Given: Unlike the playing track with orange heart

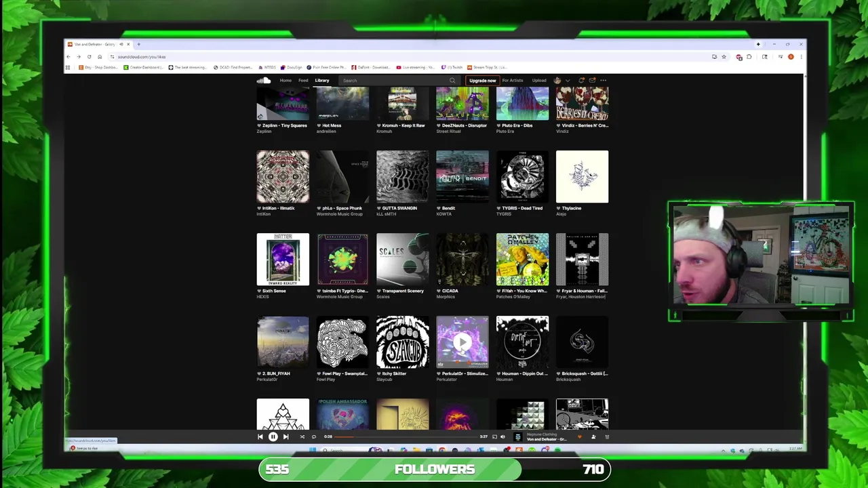Looking at the screenshot, I should (x=579, y=436).
